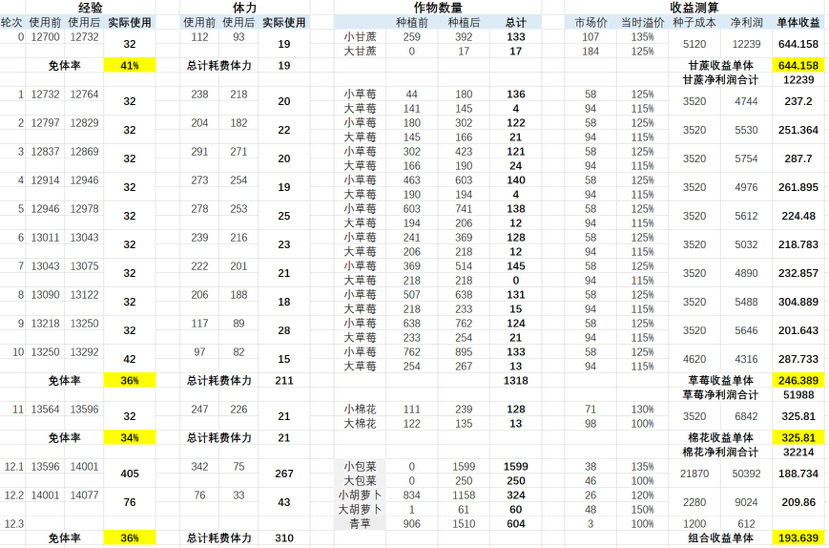Select the 草莓收益单体 label cell
This screenshot has height=548, width=829.
[x=721, y=380]
